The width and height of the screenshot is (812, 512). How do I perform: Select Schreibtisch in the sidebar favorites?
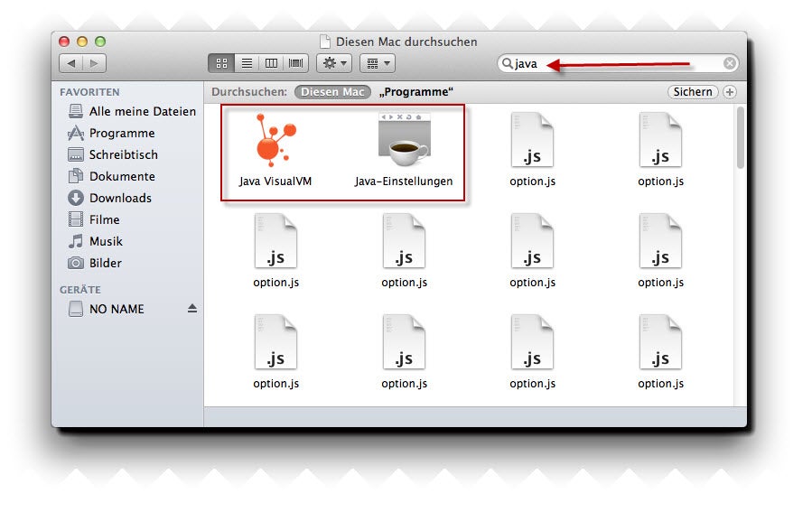[x=123, y=154]
